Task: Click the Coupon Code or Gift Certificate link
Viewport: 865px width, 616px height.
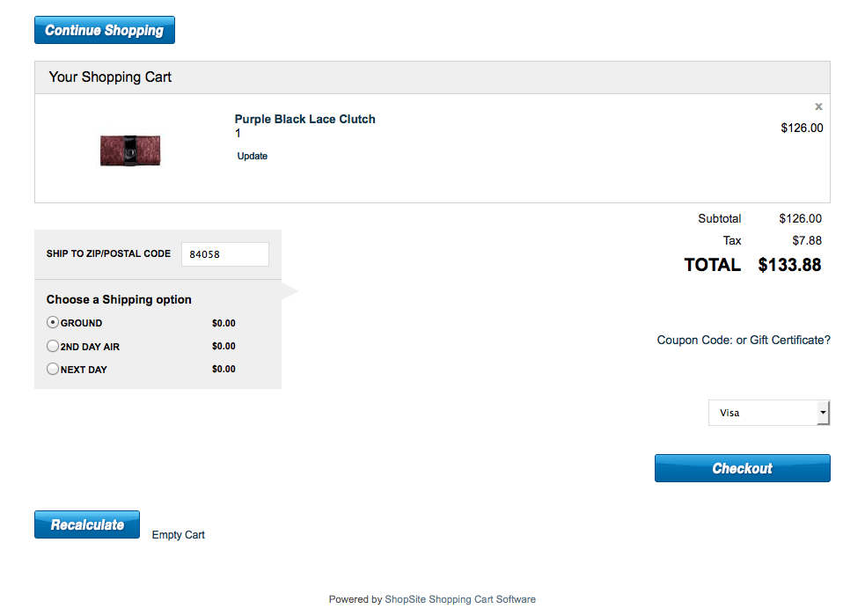Action: 744,341
